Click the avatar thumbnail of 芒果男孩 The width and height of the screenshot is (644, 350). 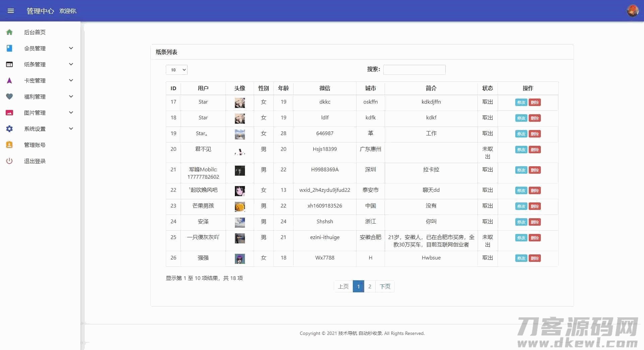(240, 207)
